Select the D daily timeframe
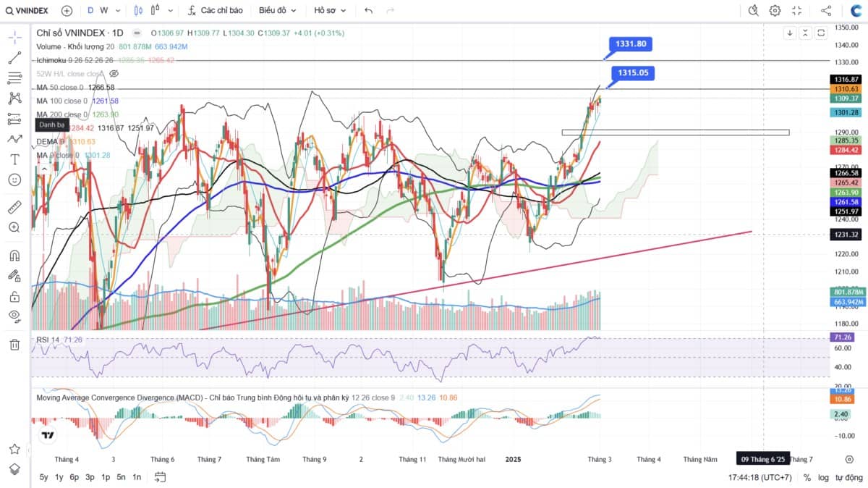The height and width of the screenshot is (488, 868). click(90, 11)
